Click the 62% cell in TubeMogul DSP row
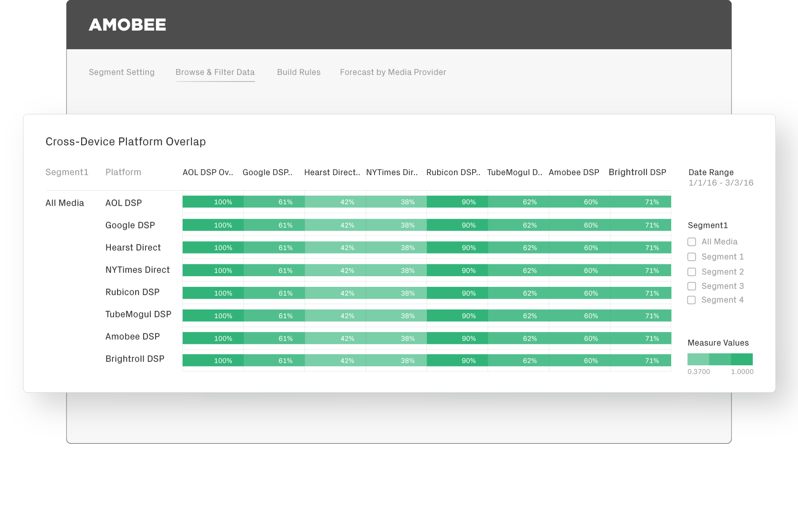The height and width of the screenshot is (532, 798). coord(519,316)
